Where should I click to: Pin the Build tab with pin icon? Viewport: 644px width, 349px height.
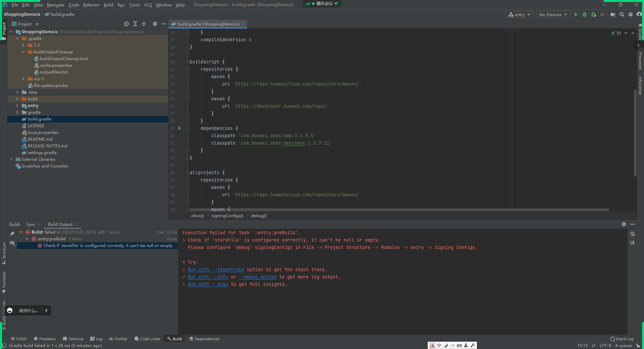pos(12,234)
